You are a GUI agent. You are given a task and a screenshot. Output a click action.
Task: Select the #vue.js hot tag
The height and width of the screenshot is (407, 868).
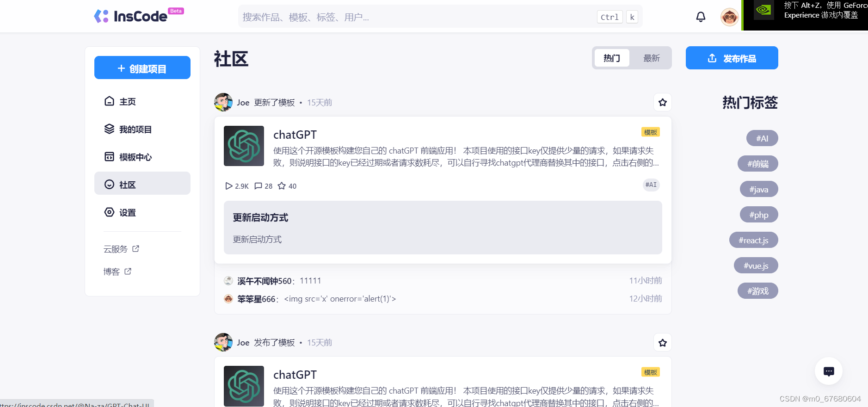(756, 265)
